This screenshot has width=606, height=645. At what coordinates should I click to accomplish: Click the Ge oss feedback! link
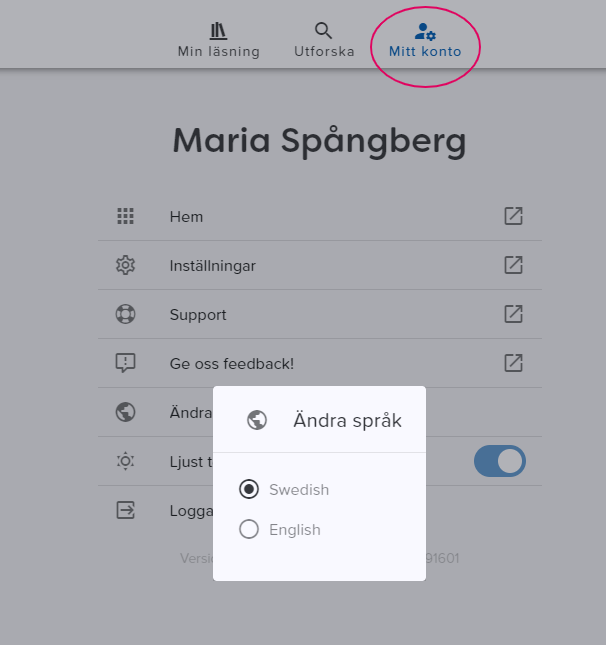(x=232, y=364)
